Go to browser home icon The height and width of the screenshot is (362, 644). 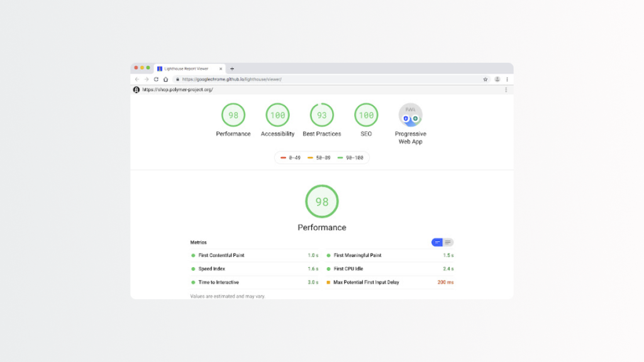click(165, 79)
